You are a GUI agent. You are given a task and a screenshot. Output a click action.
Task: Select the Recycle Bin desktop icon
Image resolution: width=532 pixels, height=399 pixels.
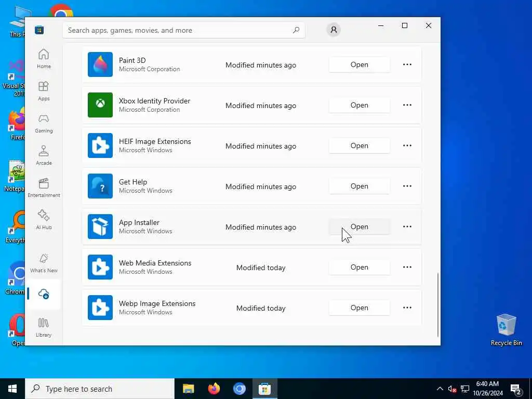[506, 330]
